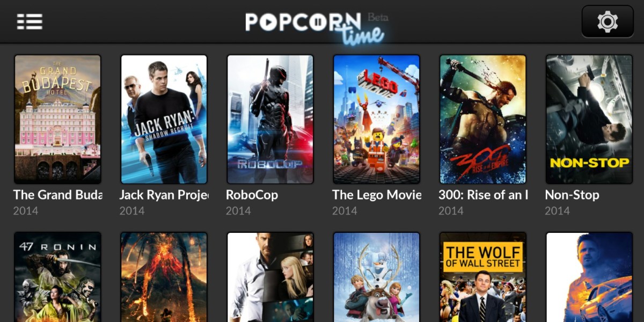Select the Pompeii volcano movie poster
This screenshot has width=644, height=322.
[x=164, y=277]
